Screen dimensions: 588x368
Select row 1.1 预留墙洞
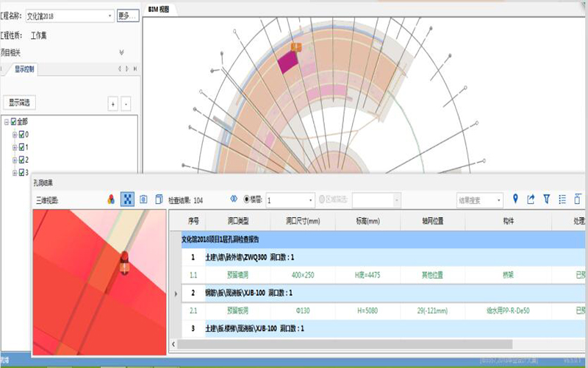383,275
